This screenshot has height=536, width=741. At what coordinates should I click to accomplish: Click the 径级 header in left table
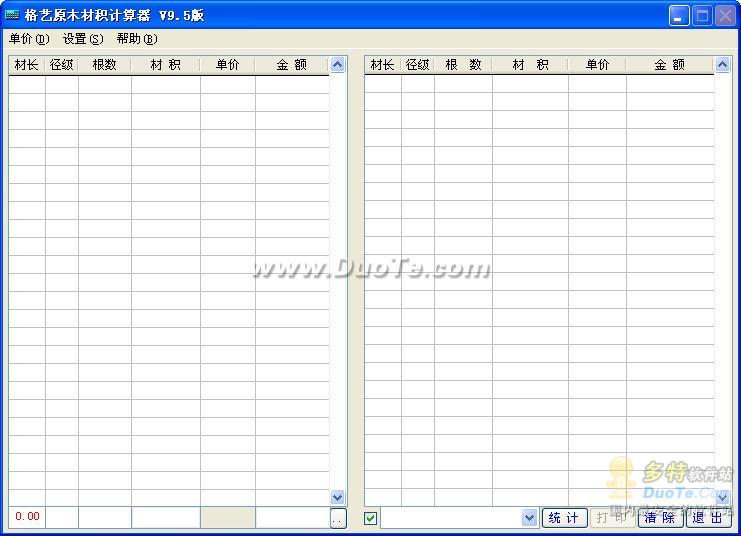coord(62,65)
